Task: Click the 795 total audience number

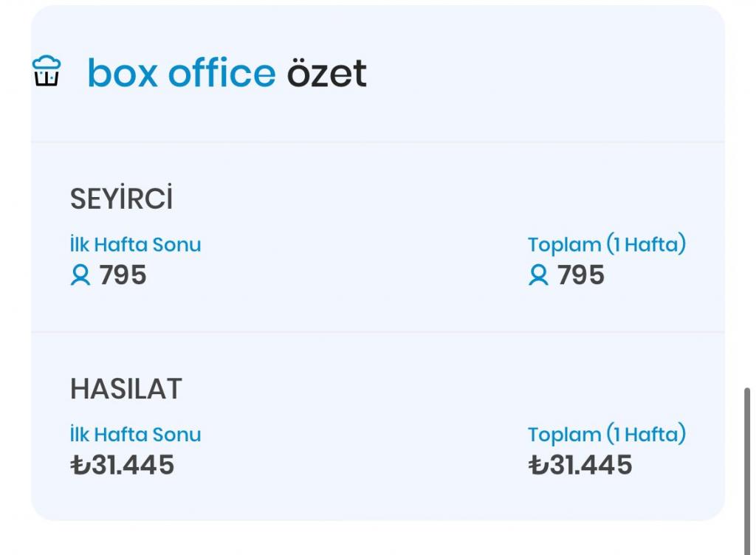Action: point(581,275)
